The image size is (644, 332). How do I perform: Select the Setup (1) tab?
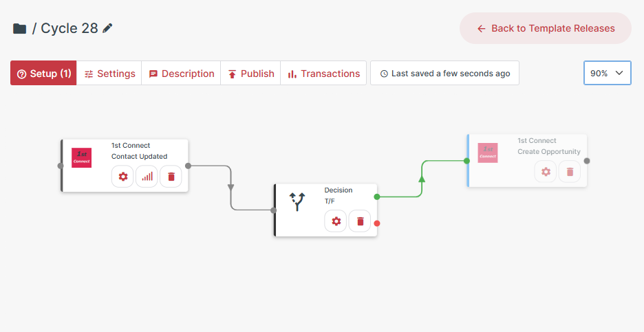[44, 74]
